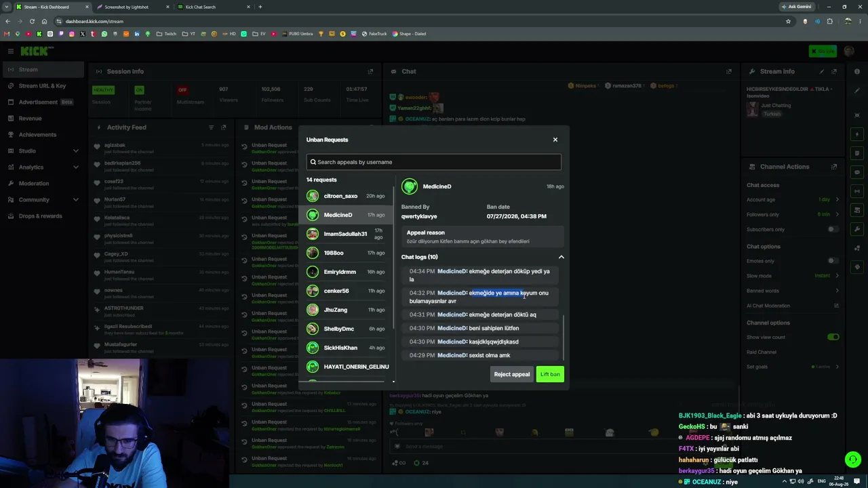Screen dimensions: 868x488
Task: Toggle the Subscribers only switch
Action: (x=833, y=229)
